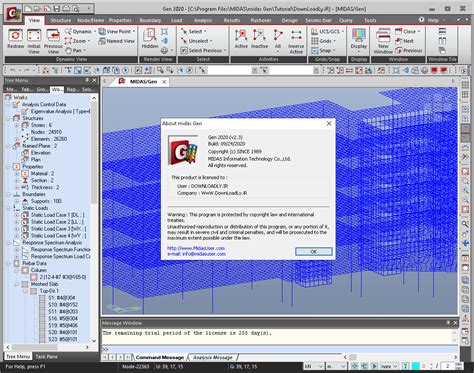474x373 pixels.
Task: Click the Inverse Active icon
Action: pyautogui.click(x=296, y=41)
